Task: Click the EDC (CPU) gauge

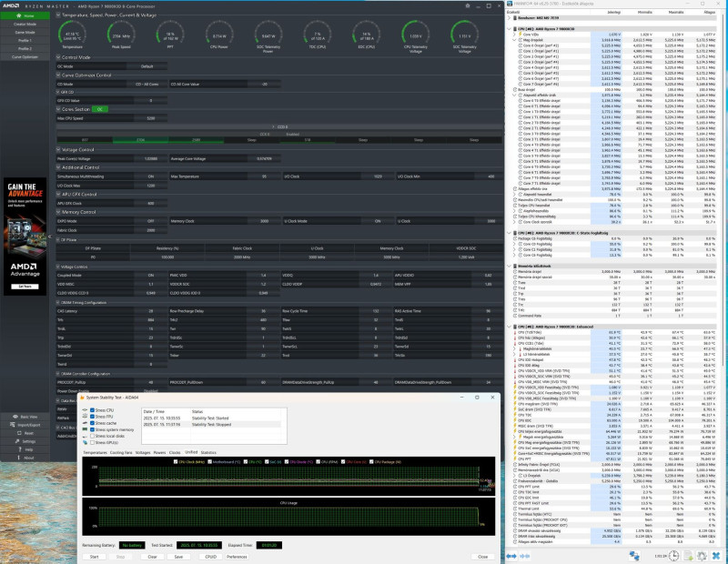Action: pyautogui.click(x=367, y=34)
